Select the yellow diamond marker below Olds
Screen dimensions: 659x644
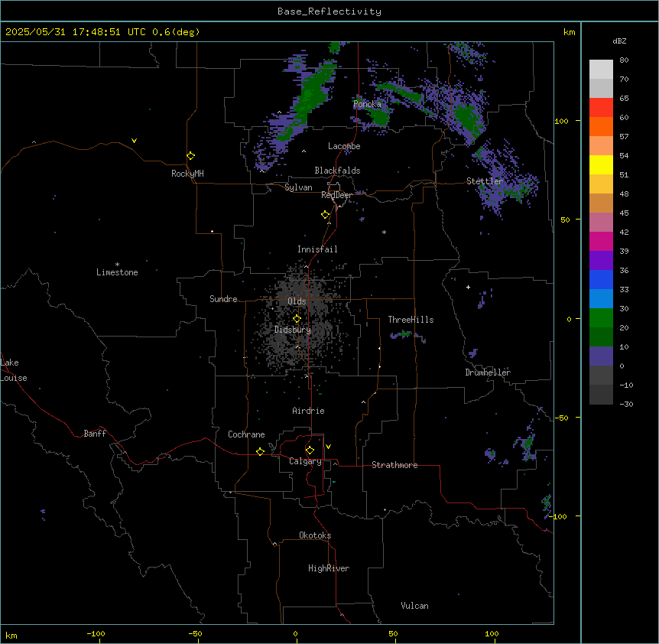coord(297,318)
